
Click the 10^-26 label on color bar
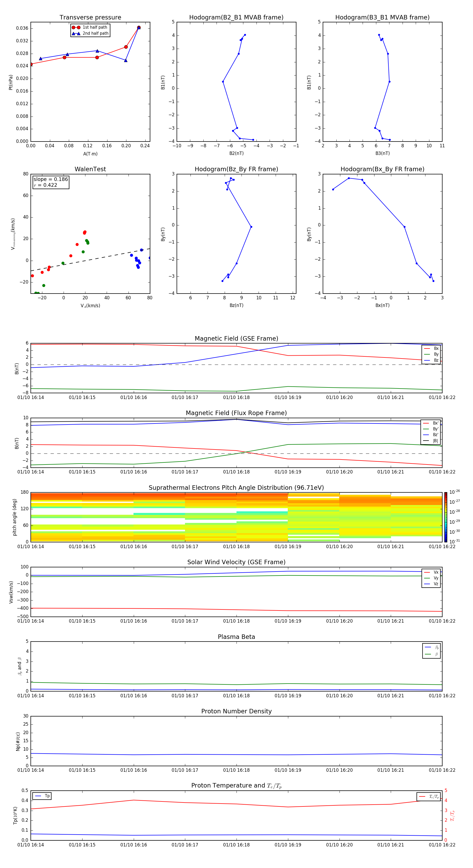(455, 492)
